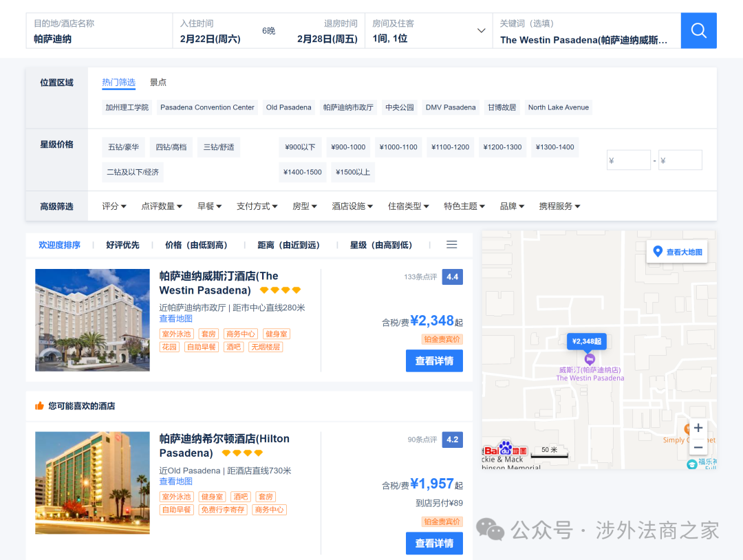743x560 pixels.
Task: Toggle the ¥1000-1100 price filter
Action: pyautogui.click(x=398, y=147)
